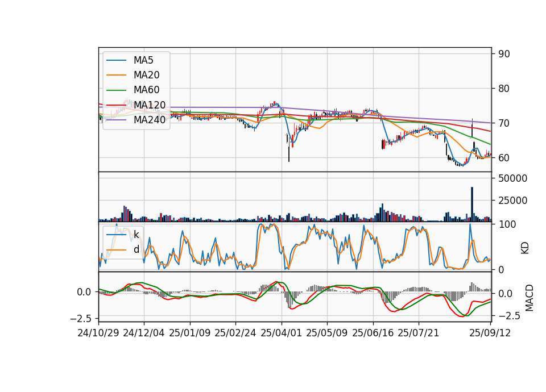Click the date label 25/02/24
The image size is (546, 392).
235,333
